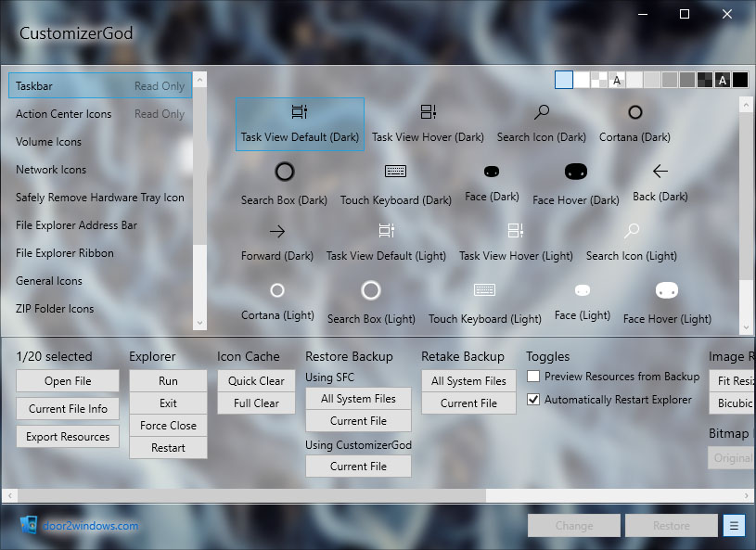The image size is (756, 550).
Task: Click Current File under Using SFC
Action: 358,421
